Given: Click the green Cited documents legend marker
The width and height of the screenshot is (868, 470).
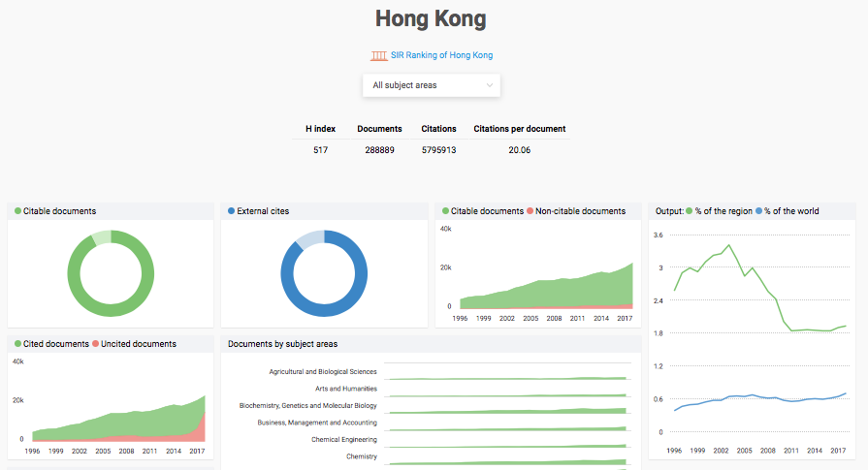Looking at the screenshot, I should [x=17, y=344].
